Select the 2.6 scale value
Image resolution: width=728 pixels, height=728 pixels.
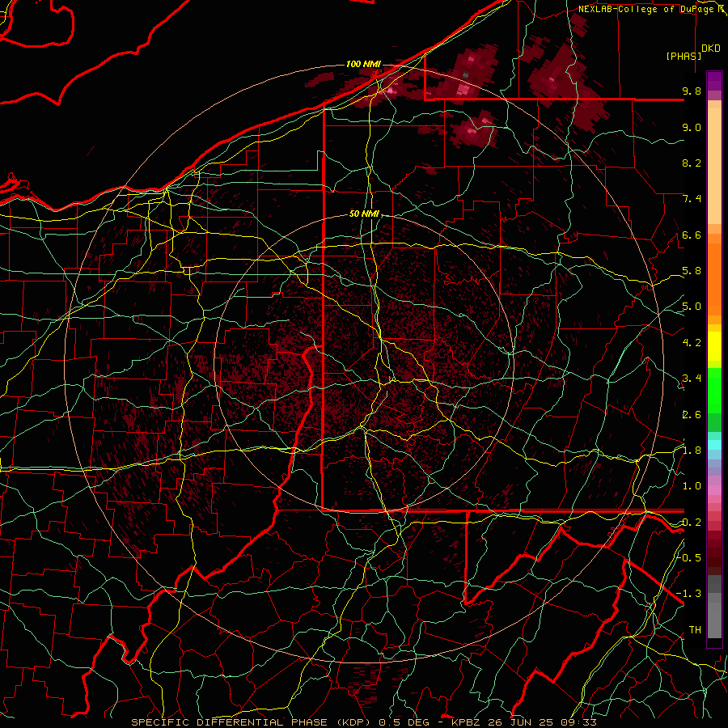point(692,414)
